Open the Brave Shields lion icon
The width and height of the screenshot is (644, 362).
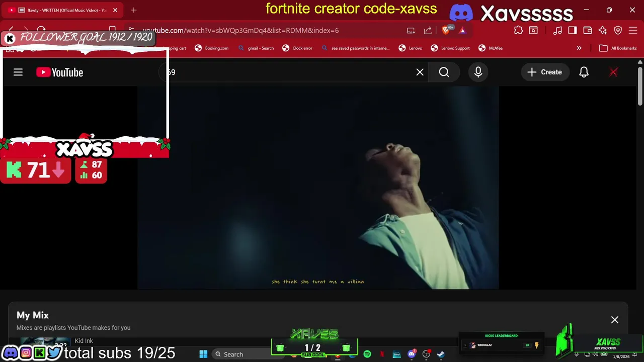pyautogui.click(x=446, y=30)
